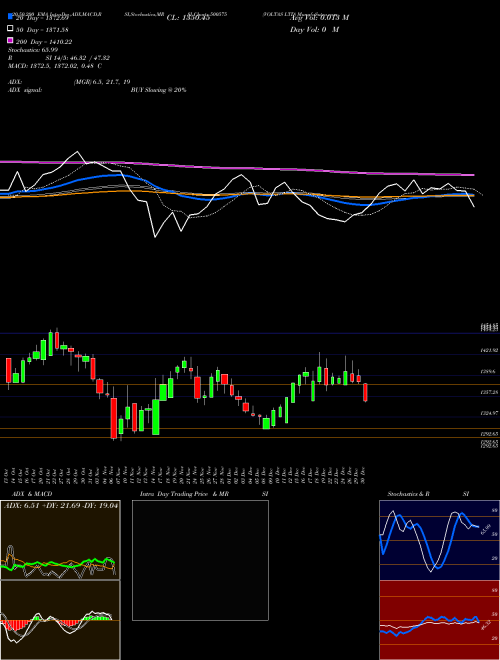The image size is (500, 660).
Task: Open the red RSI chart panel
Action: click(x=439, y=620)
